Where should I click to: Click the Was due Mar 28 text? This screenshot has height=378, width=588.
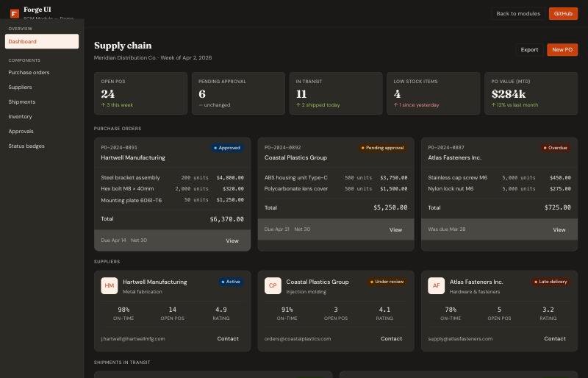click(x=447, y=229)
